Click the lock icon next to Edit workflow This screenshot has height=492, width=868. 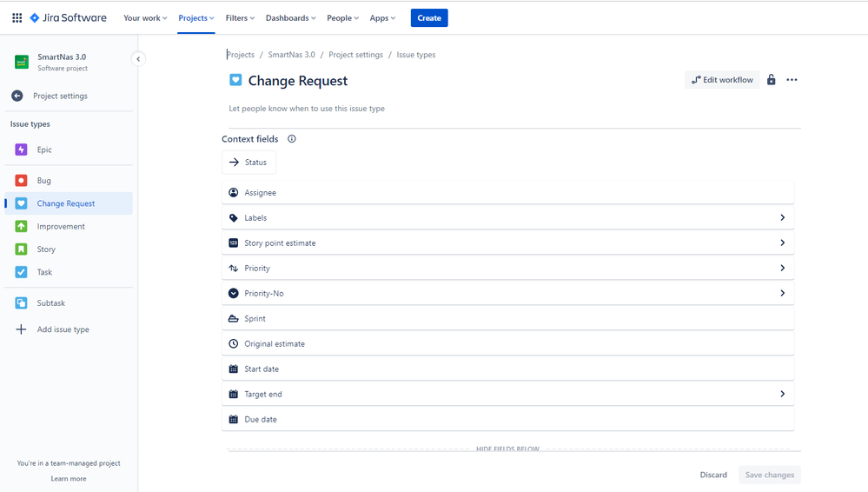coord(772,80)
